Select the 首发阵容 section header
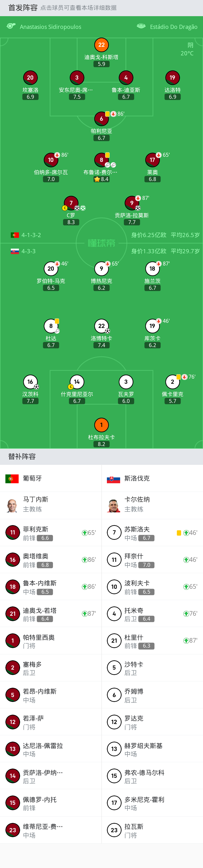The height and width of the screenshot is (868, 203). click(19, 7)
